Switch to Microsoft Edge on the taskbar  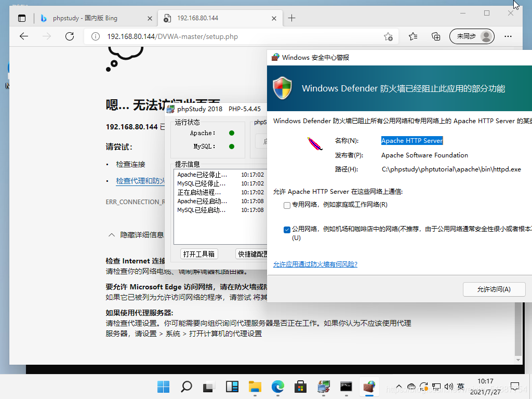coord(278,387)
